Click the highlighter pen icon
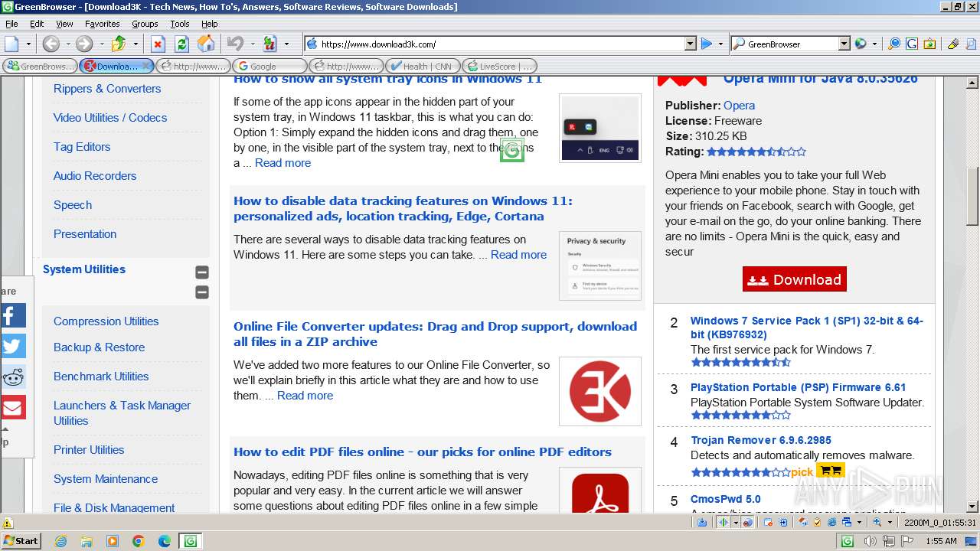 click(x=952, y=44)
